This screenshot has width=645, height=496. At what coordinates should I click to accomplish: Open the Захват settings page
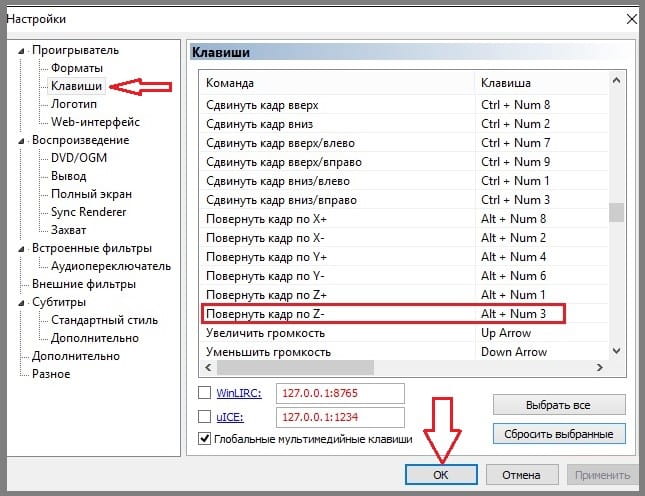pos(68,230)
